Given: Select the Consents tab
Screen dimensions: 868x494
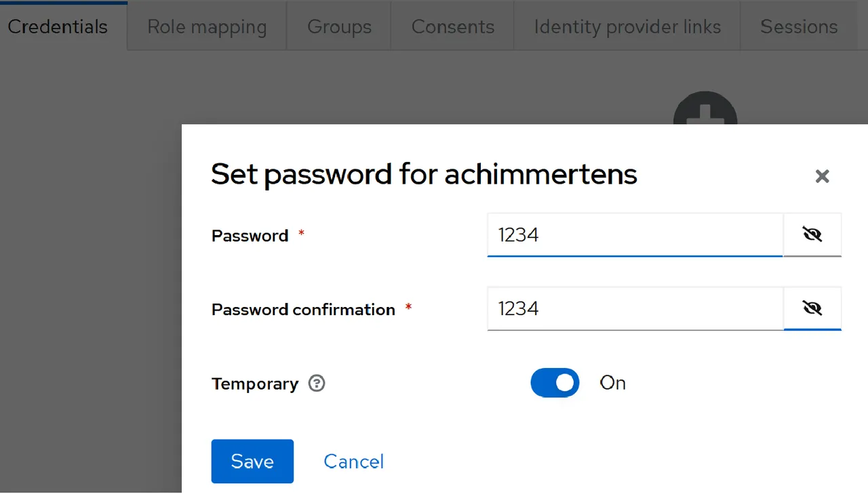Looking at the screenshot, I should pos(452,26).
